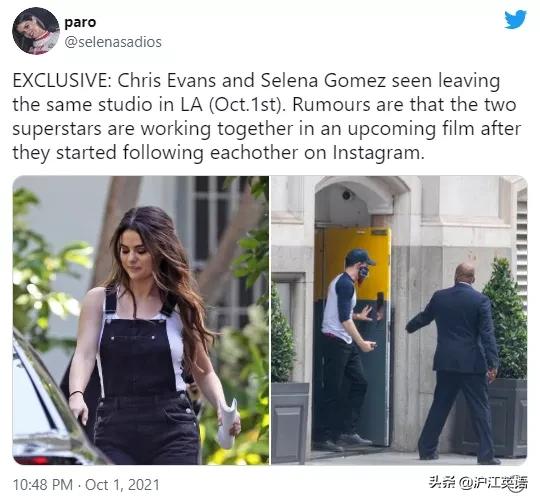
Task: Click the display name paro
Action: coord(80,22)
